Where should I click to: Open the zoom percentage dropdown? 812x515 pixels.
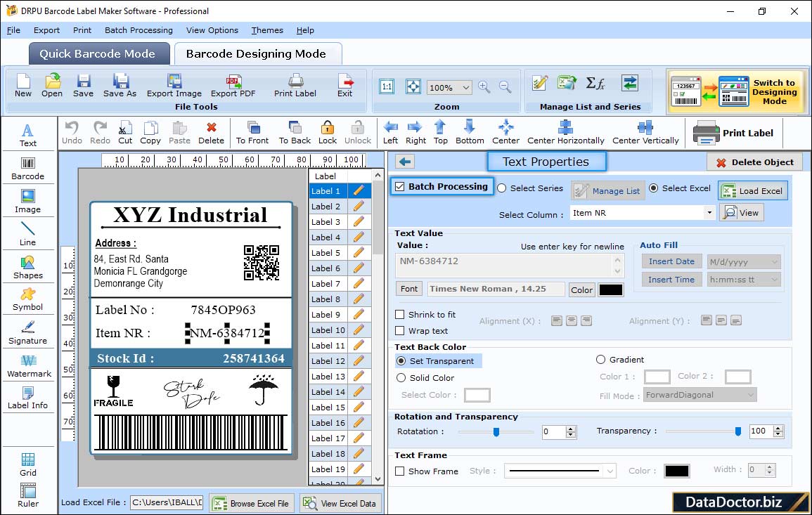465,88
